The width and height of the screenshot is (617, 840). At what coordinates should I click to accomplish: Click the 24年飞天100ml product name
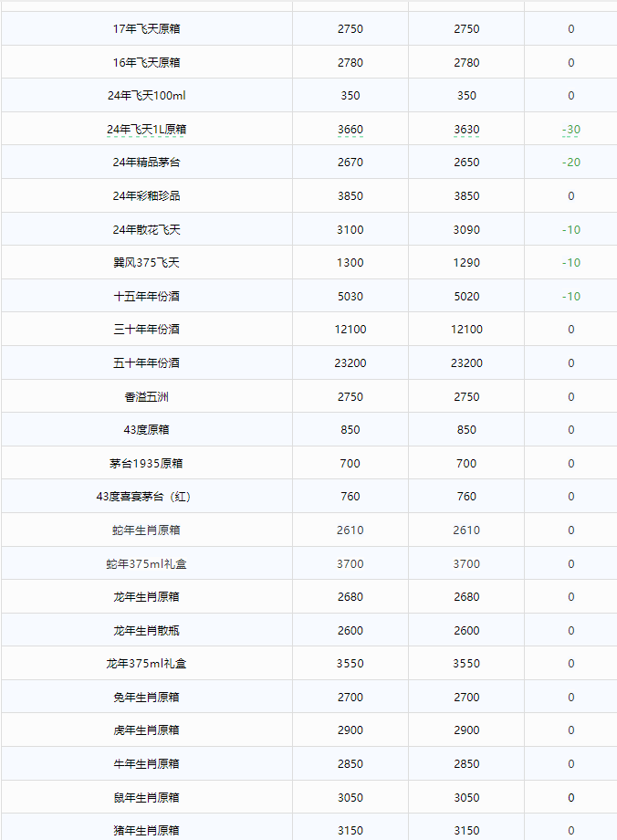(x=146, y=96)
